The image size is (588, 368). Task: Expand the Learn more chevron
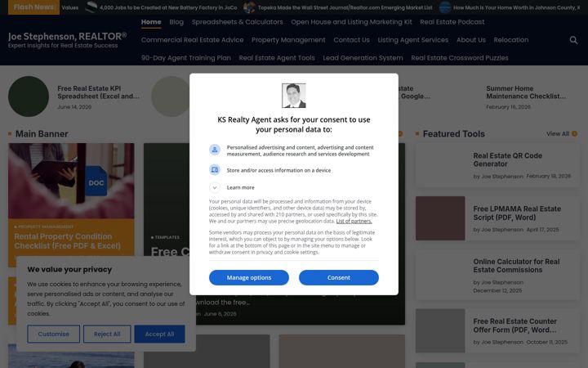coord(215,187)
